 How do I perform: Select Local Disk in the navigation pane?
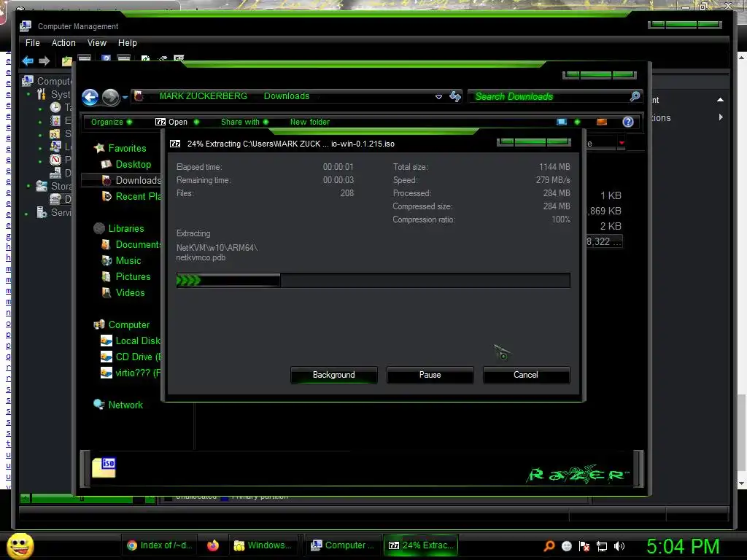tap(131, 341)
